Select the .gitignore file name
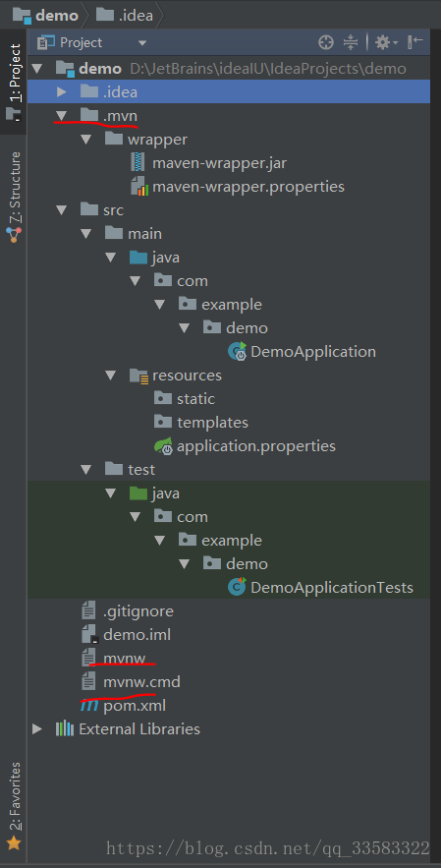The height and width of the screenshot is (868, 441). (x=138, y=611)
